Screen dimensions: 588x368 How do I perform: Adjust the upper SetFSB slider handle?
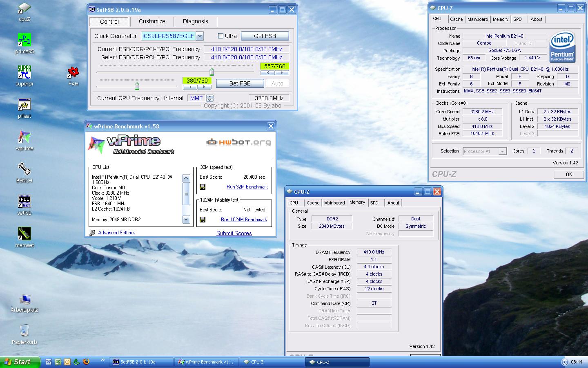tap(212, 72)
